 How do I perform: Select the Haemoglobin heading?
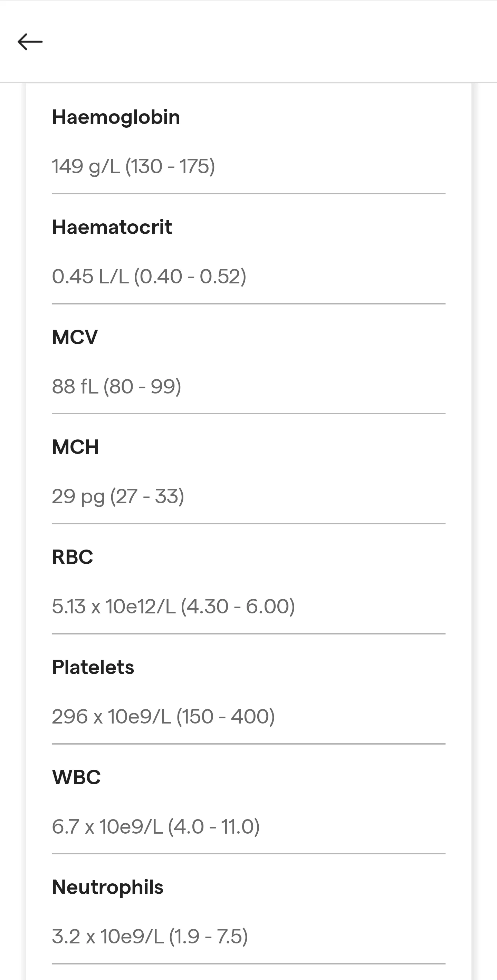[116, 117]
